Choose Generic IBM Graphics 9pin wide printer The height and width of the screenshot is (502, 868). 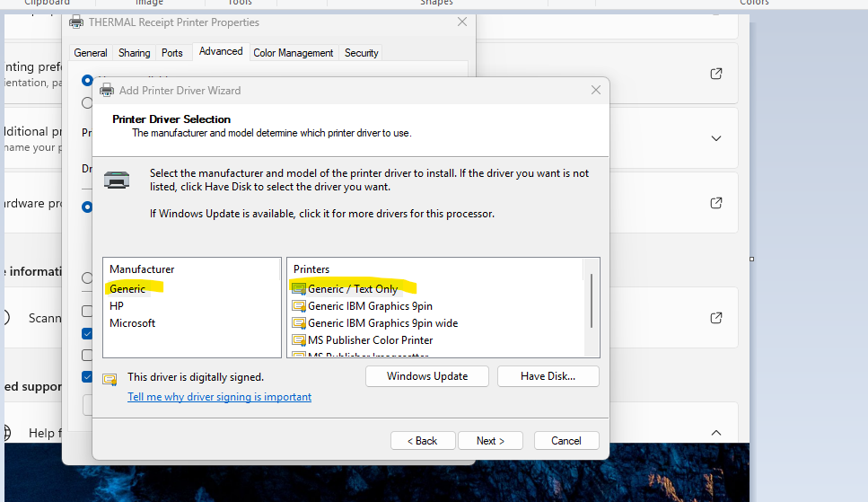click(382, 323)
